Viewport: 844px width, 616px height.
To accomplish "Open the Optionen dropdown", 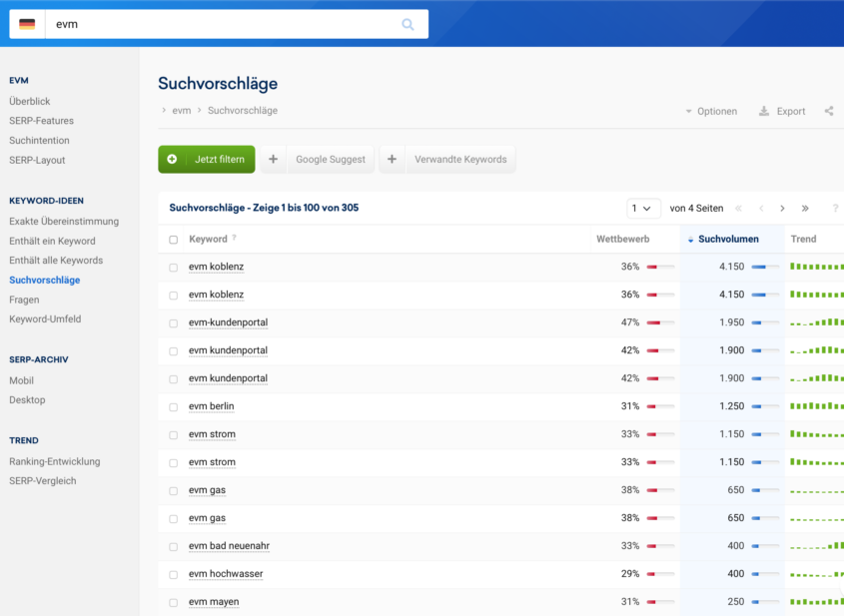I will (x=711, y=112).
